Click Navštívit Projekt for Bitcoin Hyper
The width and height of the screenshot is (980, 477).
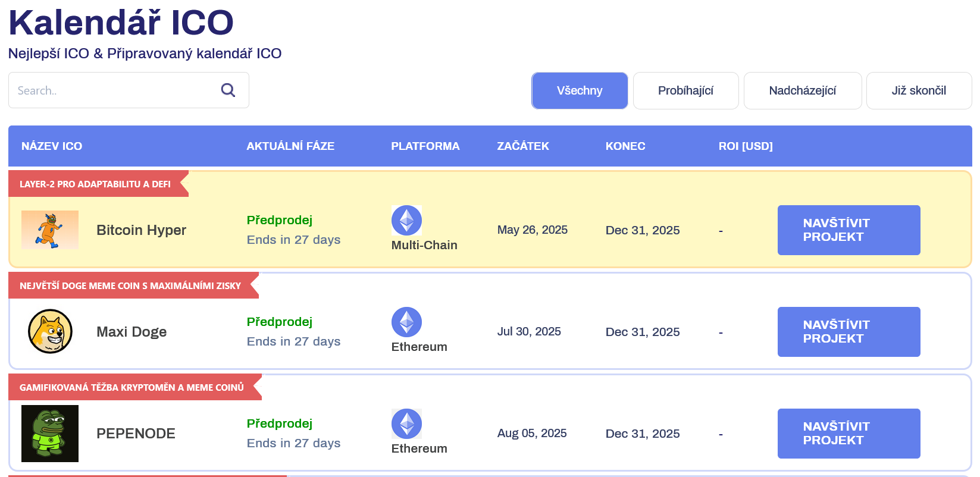tap(849, 230)
